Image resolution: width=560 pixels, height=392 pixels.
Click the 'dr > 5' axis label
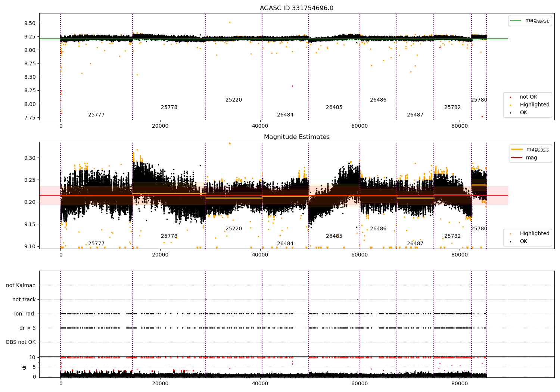pyautogui.click(x=28, y=328)
